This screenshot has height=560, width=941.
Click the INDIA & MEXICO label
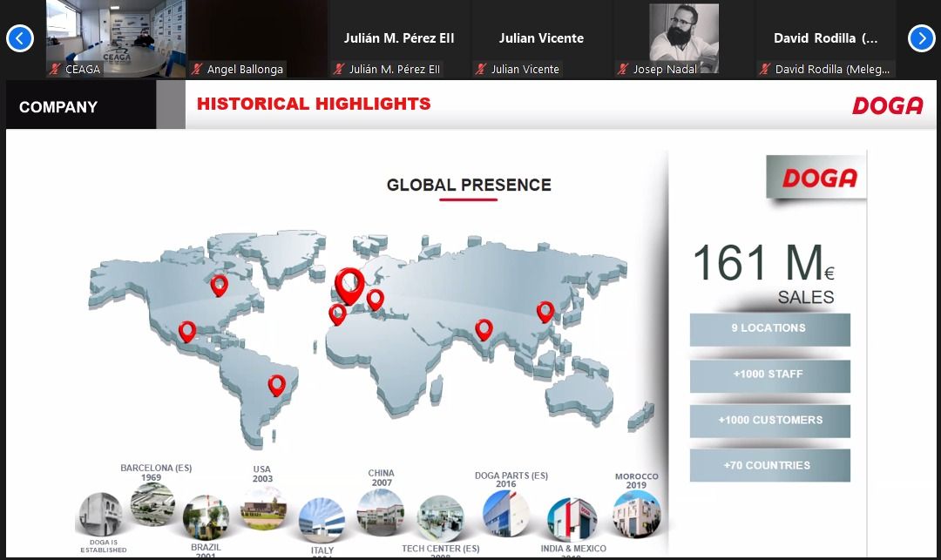tap(573, 548)
